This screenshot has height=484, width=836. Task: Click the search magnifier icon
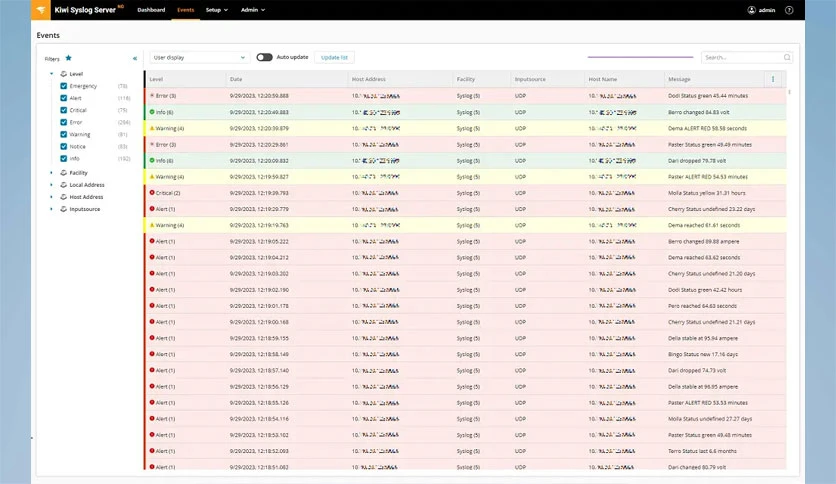(787, 57)
